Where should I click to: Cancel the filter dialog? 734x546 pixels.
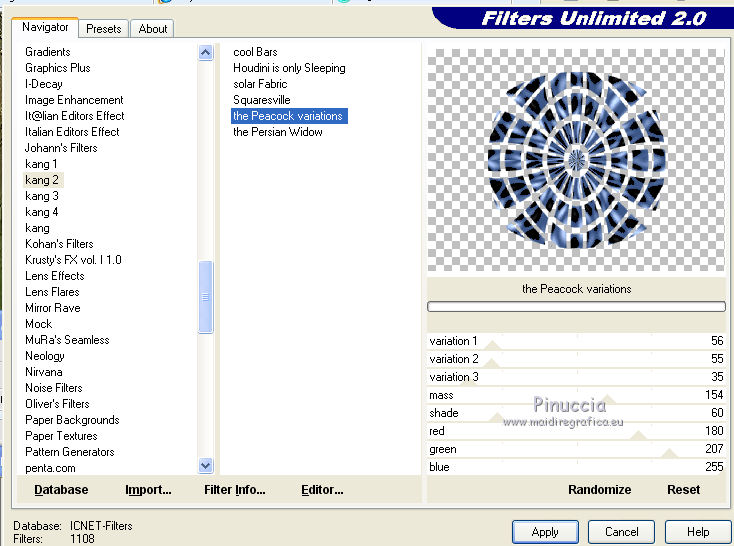(621, 532)
